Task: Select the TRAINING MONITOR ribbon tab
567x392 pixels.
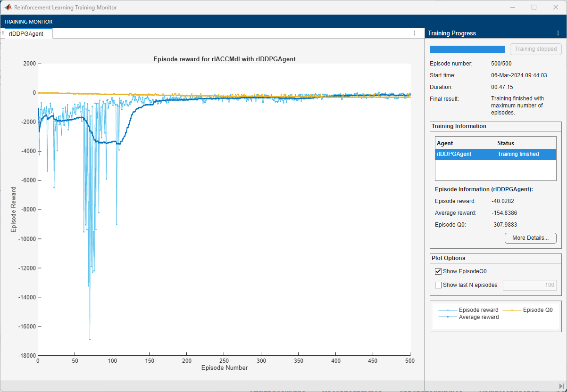Action: tap(28, 22)
